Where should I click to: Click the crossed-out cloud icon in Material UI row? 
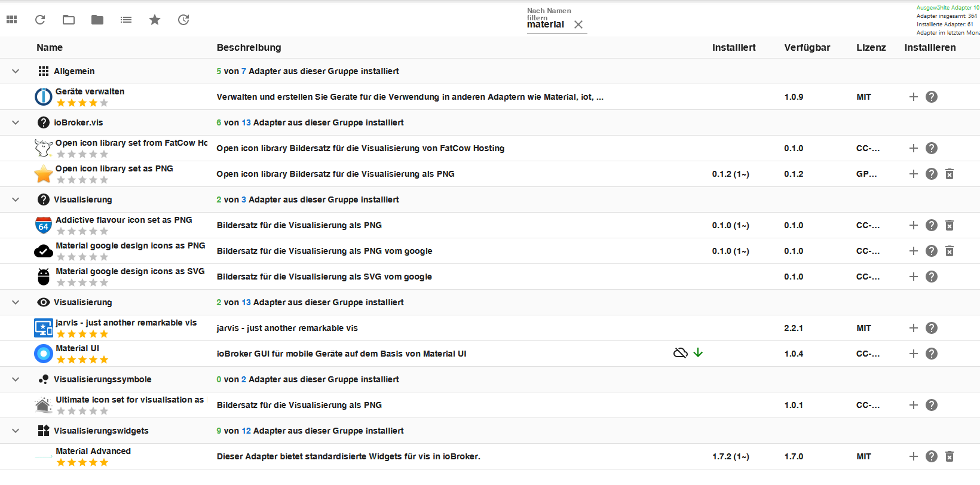(x=681, y=353)
